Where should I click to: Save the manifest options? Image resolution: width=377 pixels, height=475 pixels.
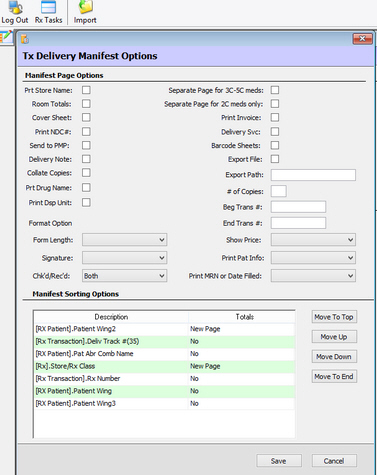(x=279, y=461)
